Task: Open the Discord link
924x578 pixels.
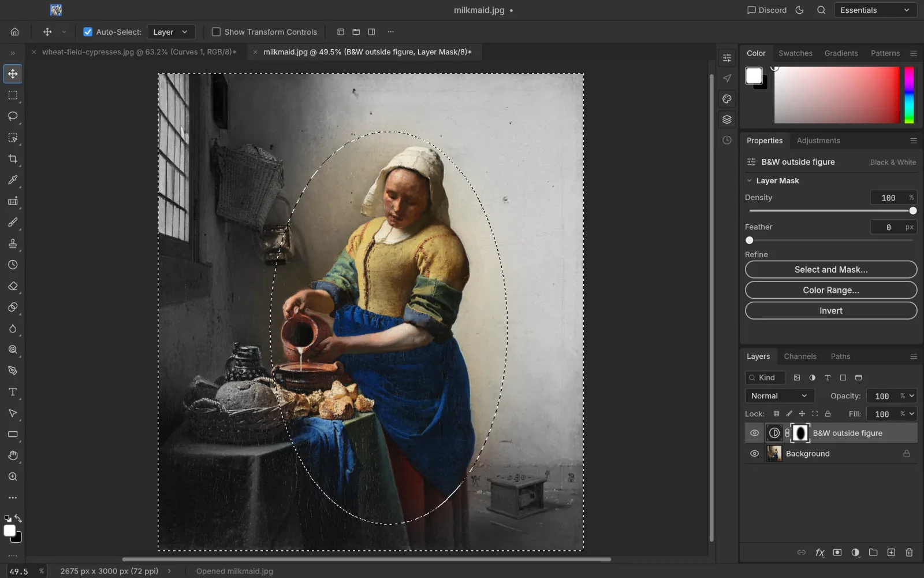Action: (767, 10)
